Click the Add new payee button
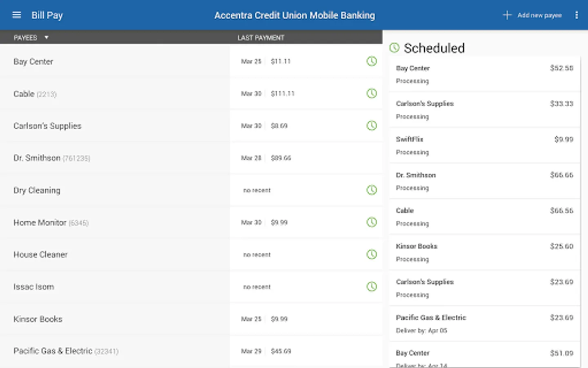 click(532, 15)
